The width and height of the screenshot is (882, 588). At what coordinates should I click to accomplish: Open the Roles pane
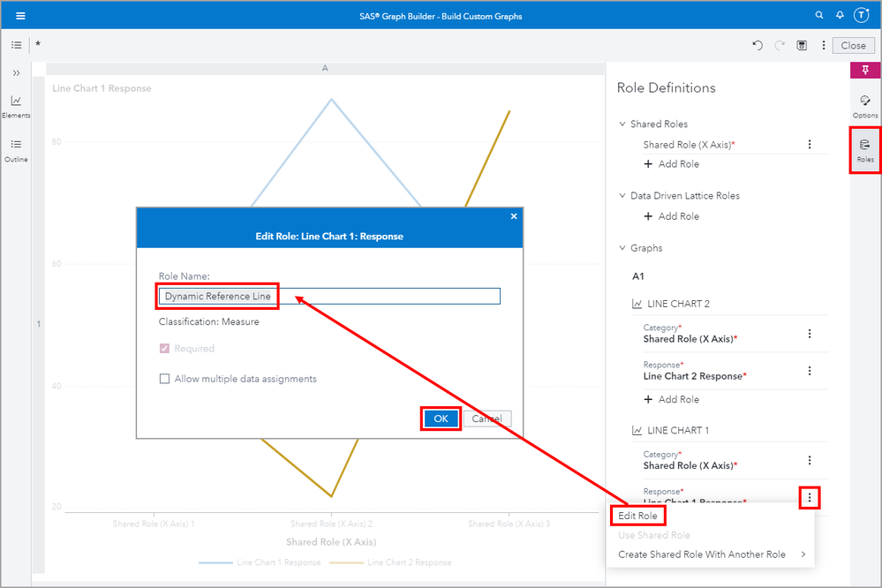pyautogui.click(x=865, y=151)
